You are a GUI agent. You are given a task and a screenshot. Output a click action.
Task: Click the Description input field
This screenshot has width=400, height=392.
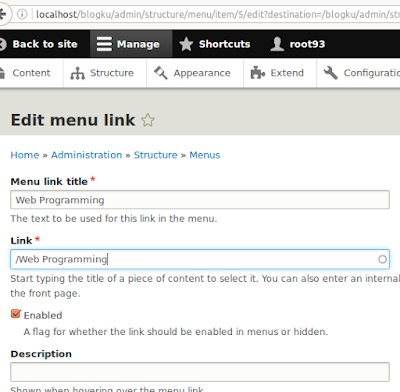(x=200, y=372)
